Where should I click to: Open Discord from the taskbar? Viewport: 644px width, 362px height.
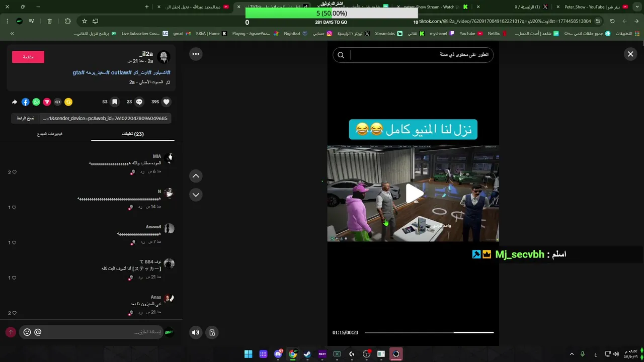coord(278,354)
